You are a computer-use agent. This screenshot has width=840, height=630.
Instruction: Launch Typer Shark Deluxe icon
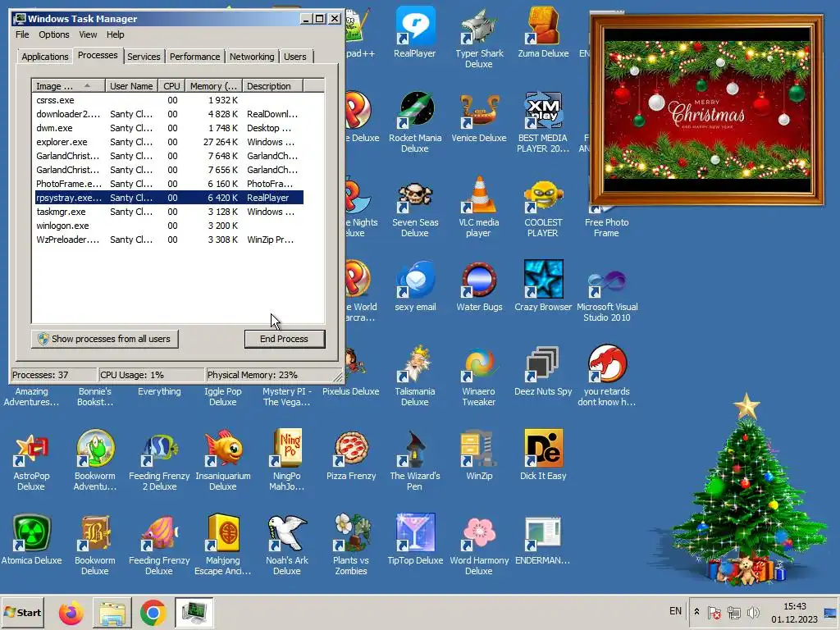coord(479,38)
